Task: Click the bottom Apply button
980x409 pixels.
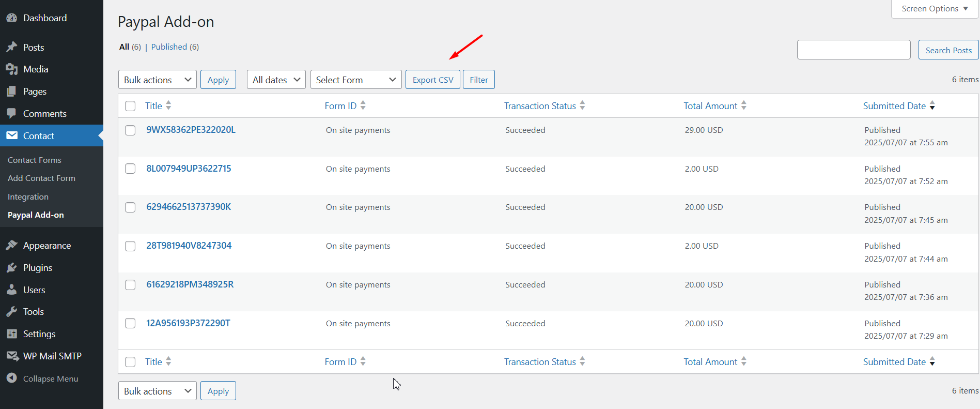Action: [x=218, y=391]
